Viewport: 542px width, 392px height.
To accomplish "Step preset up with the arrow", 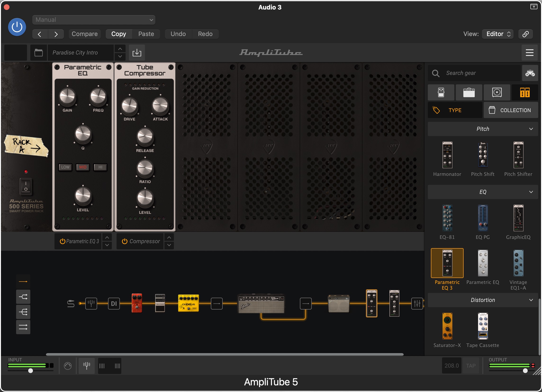I will pos(120,49).
